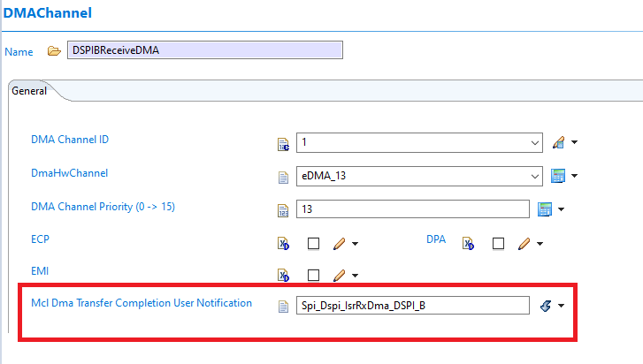Screen dimensions: 643x364
Task: Check the EMI checkbox
Action: (x=313, y=276)
